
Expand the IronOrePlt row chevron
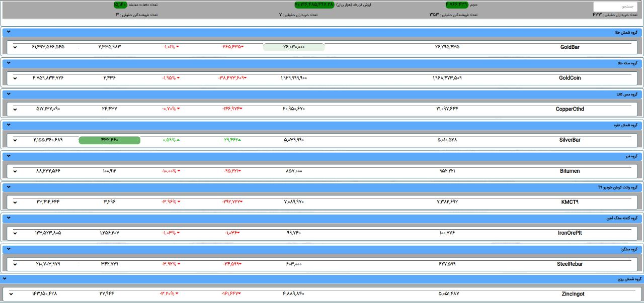click(x=15, y=233)
